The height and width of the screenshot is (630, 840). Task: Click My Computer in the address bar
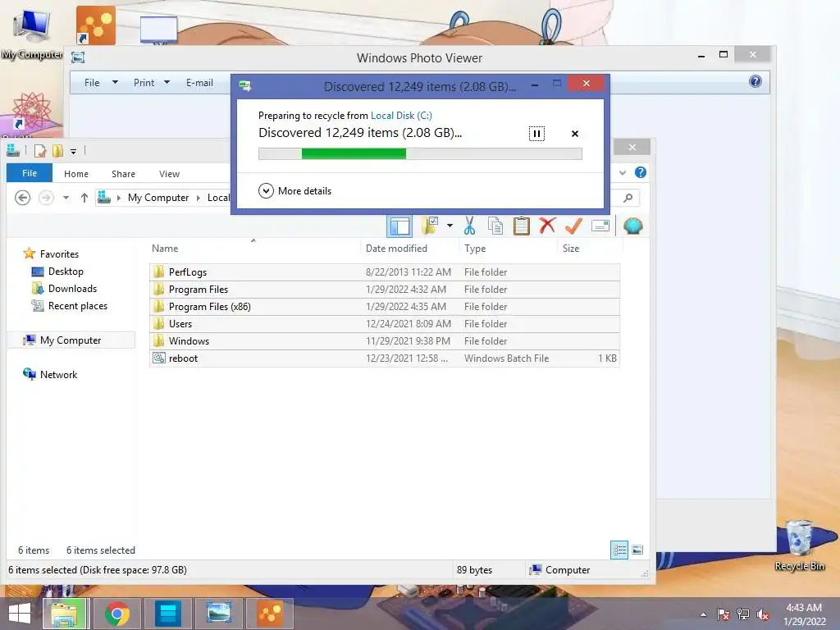tap(158, 198)
